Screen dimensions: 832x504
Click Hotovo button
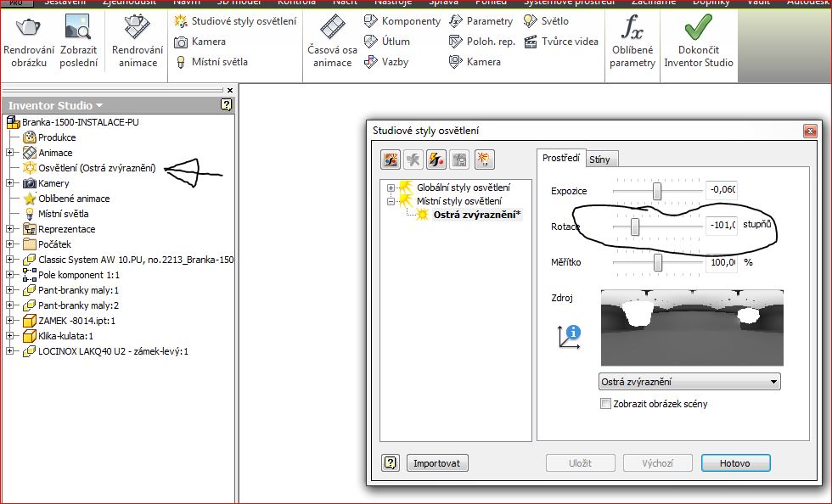735,463
